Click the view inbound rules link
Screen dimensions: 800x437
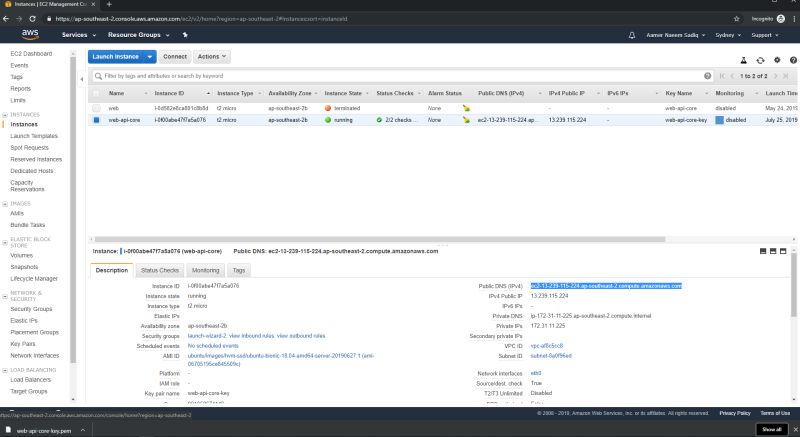click(252, 336)
